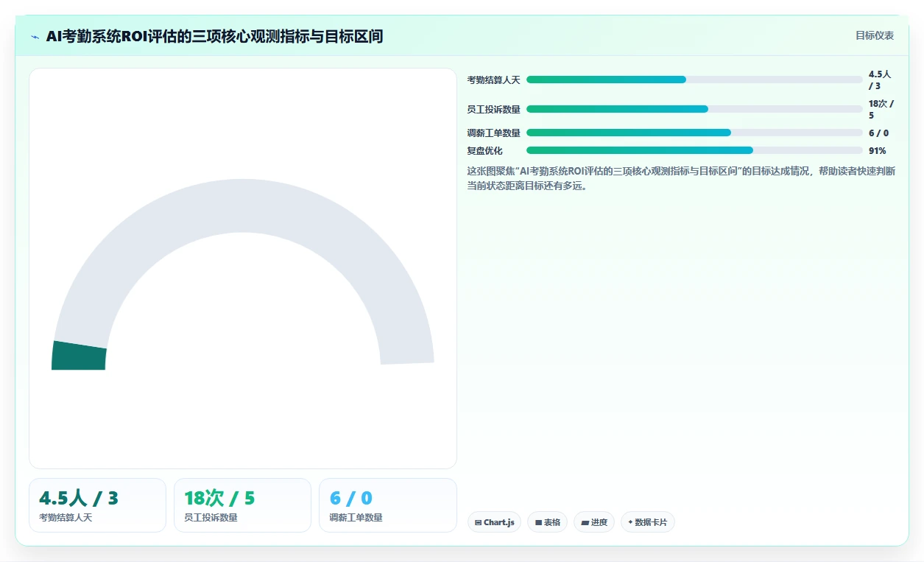Click the 考勤结算人天 label in progress list

[493, 80]
